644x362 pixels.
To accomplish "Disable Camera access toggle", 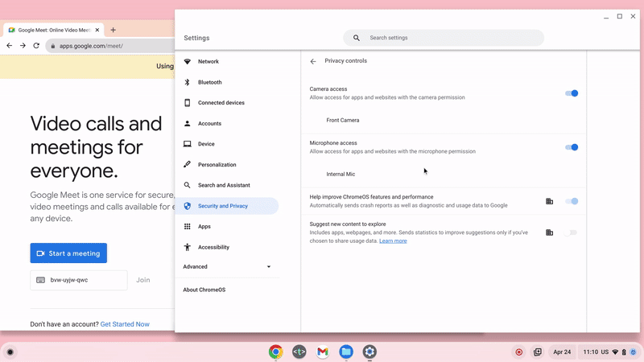I will [x=572, y=93].
